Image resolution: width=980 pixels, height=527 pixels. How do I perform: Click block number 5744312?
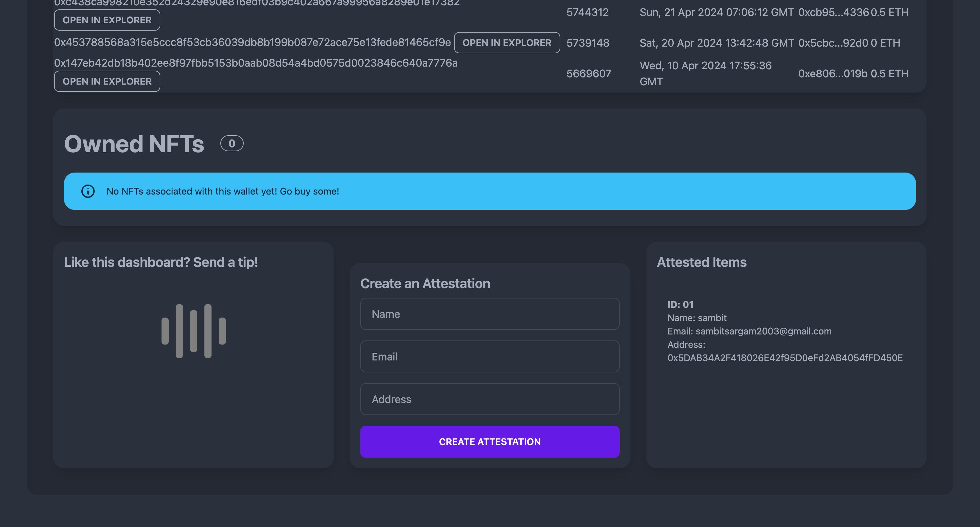(x=587, y=12)
